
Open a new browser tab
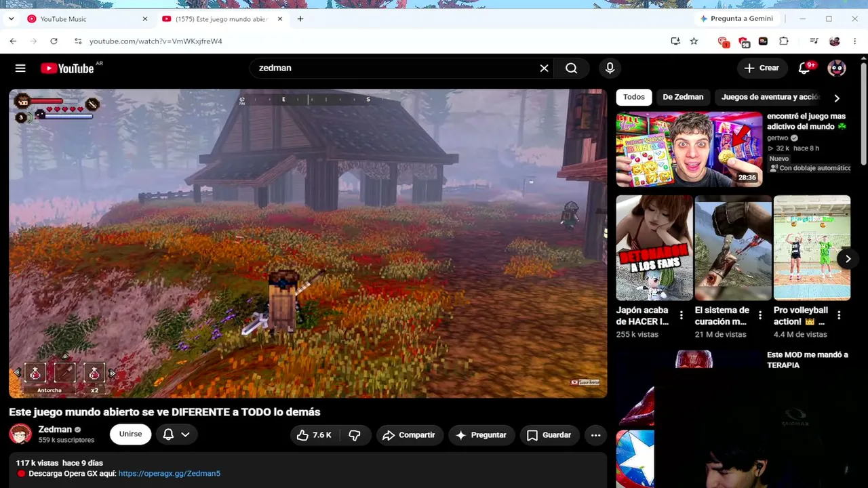[300, 19]
